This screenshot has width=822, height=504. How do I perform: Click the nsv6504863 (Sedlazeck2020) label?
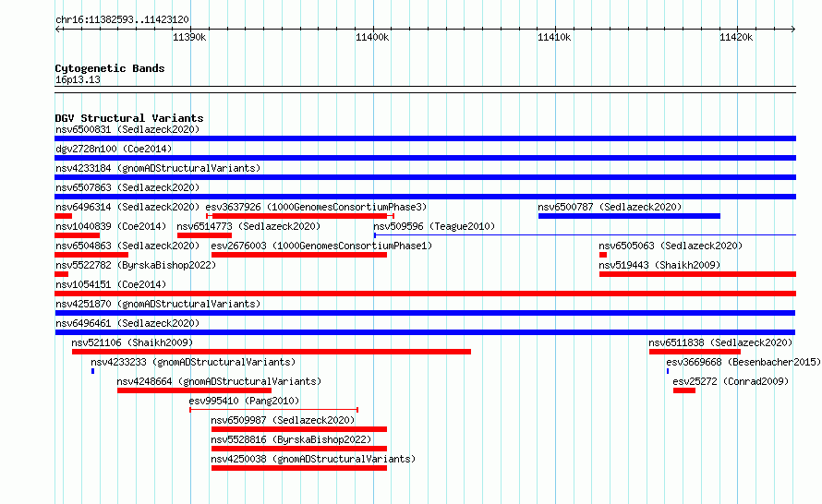click(127, 246)
